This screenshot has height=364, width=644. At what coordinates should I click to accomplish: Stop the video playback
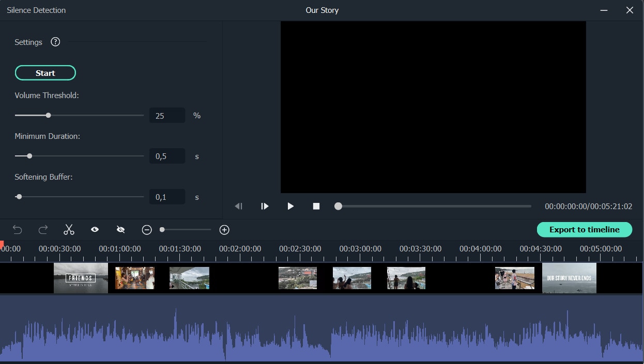point(316,206)
